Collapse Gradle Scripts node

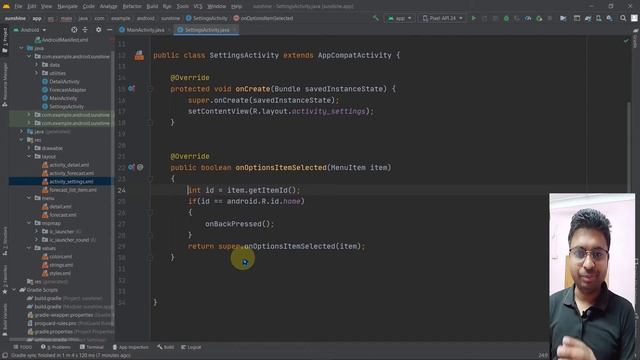click(x=14, y=290)
